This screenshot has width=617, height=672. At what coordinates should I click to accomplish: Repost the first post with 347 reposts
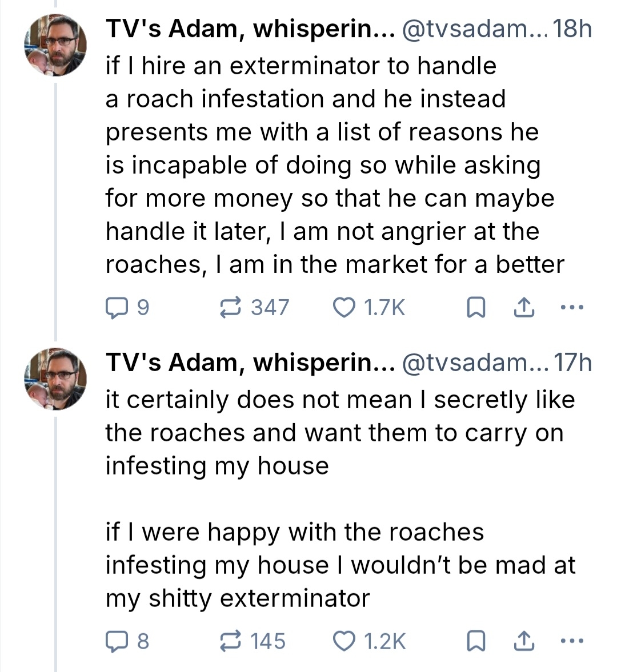[230, 308]
